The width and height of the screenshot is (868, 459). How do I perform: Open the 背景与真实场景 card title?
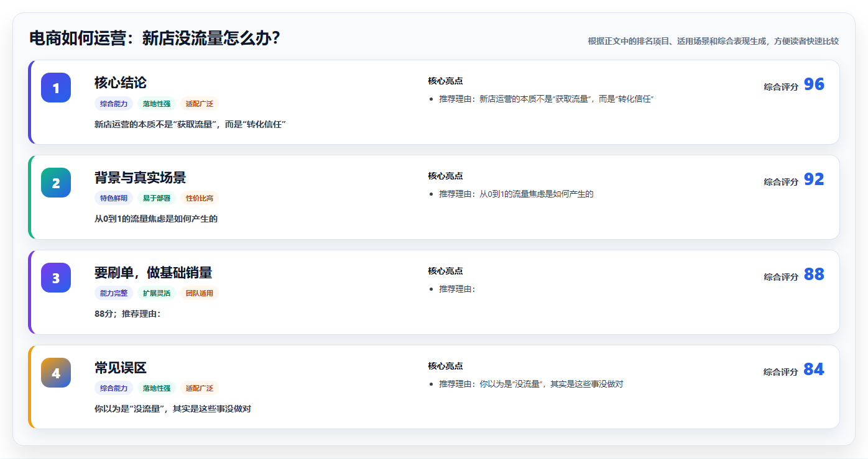(140, 178)
